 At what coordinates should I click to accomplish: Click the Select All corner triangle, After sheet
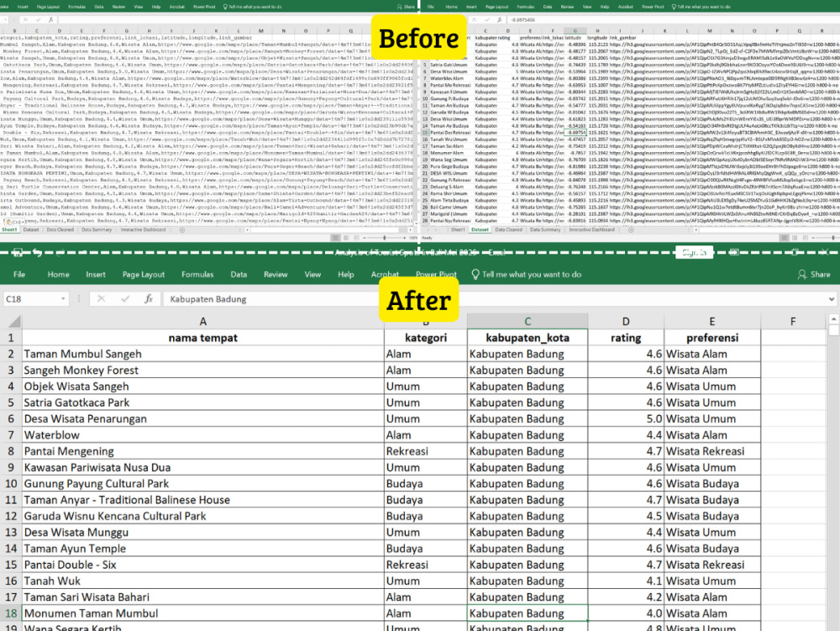tap(14, 322)
